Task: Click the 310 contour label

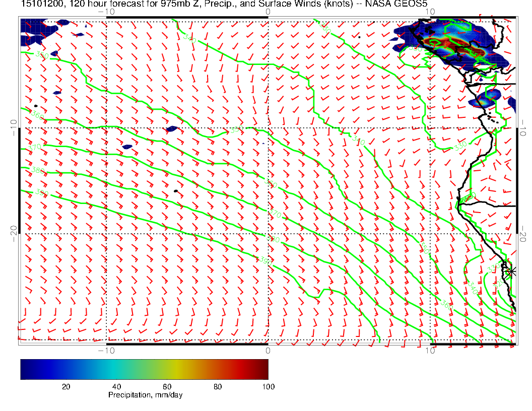Action: coord(358,139)
